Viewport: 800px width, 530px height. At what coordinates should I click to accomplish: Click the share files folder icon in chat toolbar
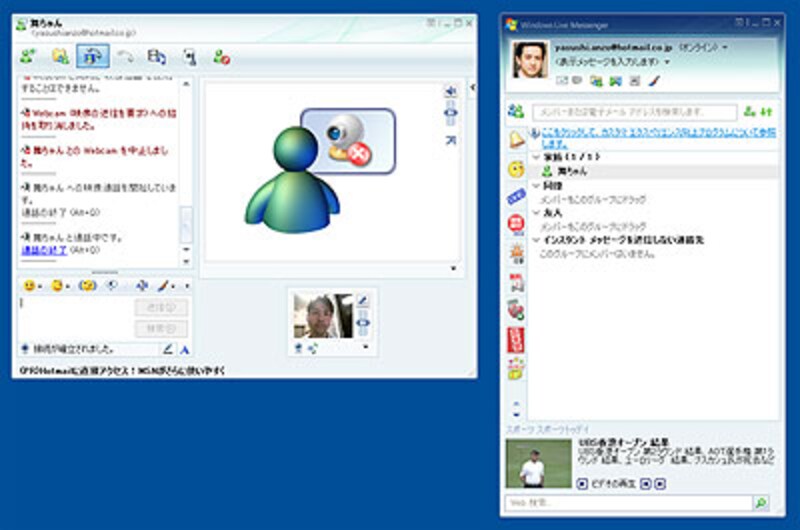[61, 56]
